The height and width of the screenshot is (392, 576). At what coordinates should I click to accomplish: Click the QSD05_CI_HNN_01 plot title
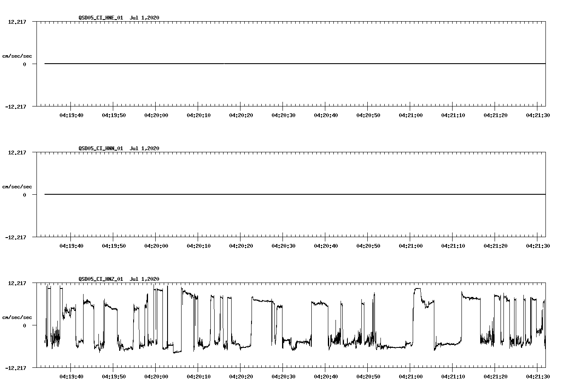coord(119,148)
